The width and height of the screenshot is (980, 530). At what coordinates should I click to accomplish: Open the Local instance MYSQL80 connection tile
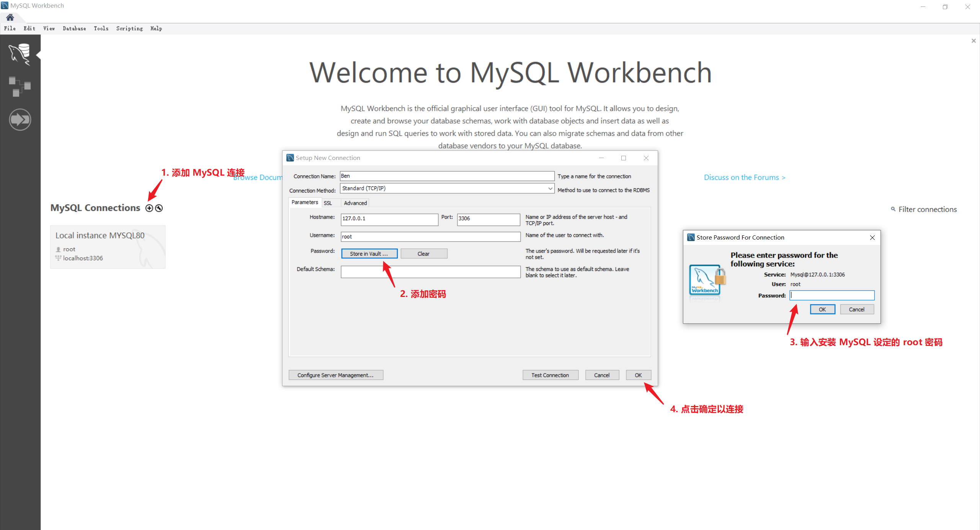point(108,247)
